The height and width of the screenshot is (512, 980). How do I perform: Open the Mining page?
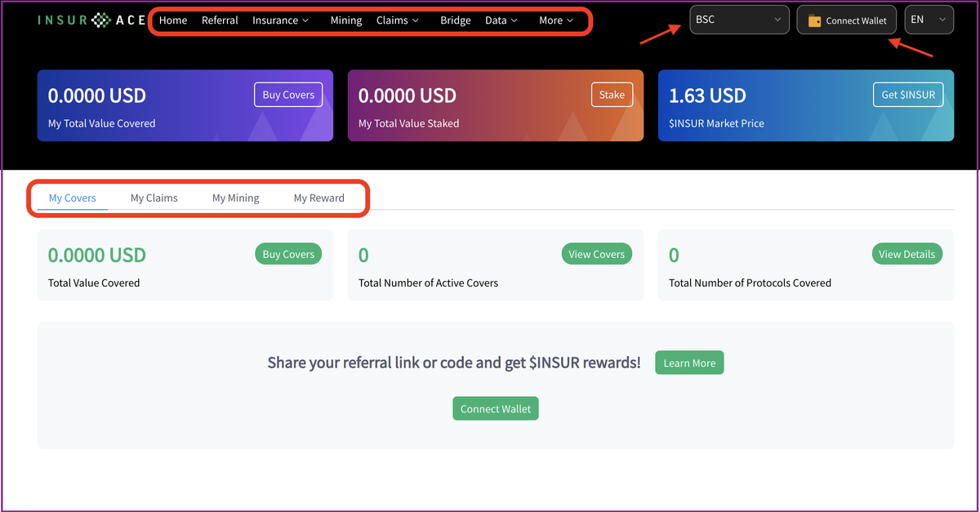(346, 20)
